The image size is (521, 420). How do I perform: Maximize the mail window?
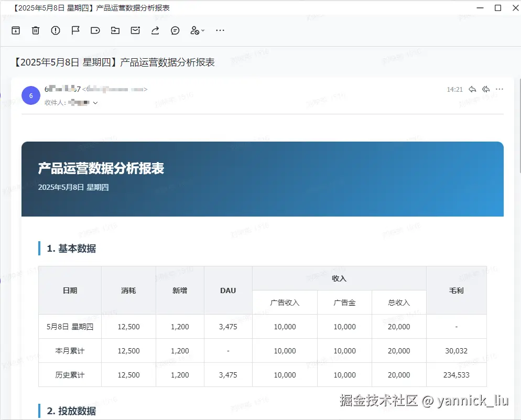click(498, 8)
